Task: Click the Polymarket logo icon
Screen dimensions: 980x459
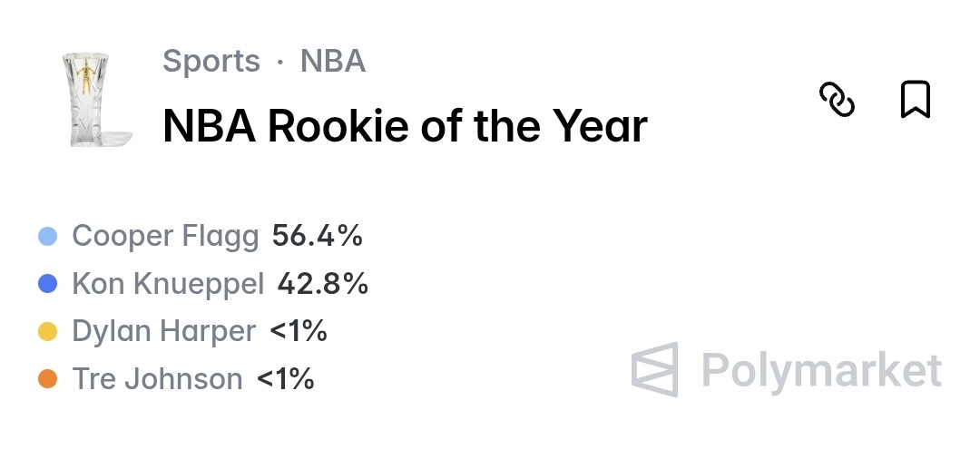Action: click(655, 369)
